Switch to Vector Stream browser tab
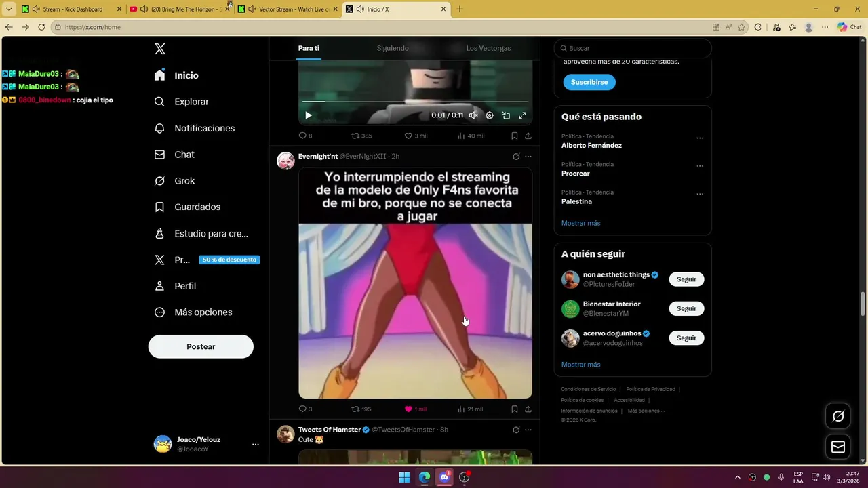The image size is (868, 488). pyautogui.click(x=288, y=9)
